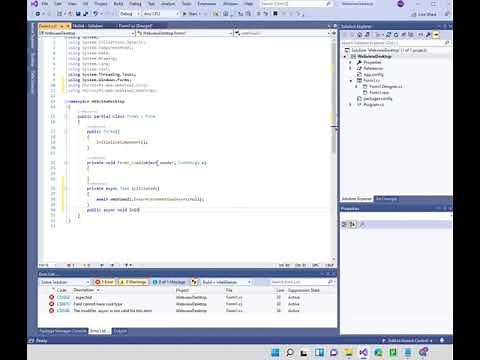Switch to Git Changes tab
The image size is (480, 360).
386,198
